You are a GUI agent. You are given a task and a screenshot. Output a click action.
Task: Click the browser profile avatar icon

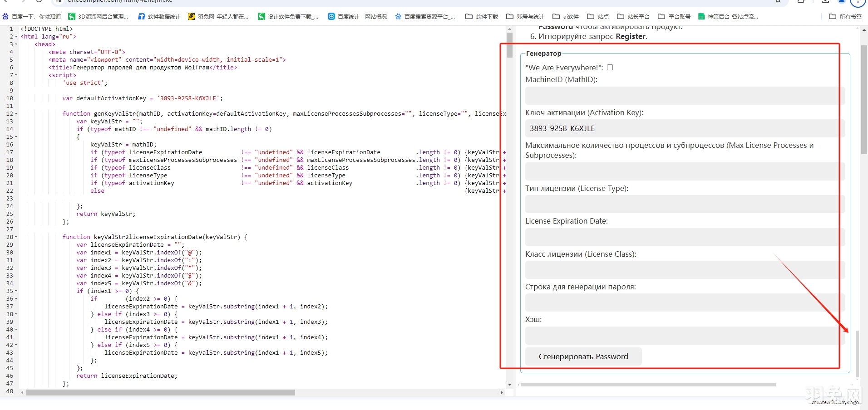click(x=842, y=2)
